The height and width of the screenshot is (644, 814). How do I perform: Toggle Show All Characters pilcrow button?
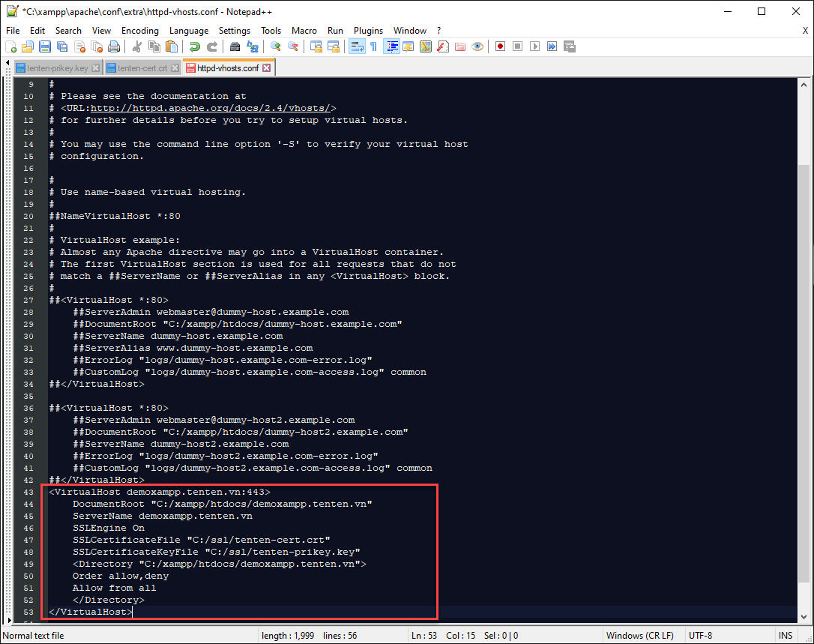tap(374, 46)
